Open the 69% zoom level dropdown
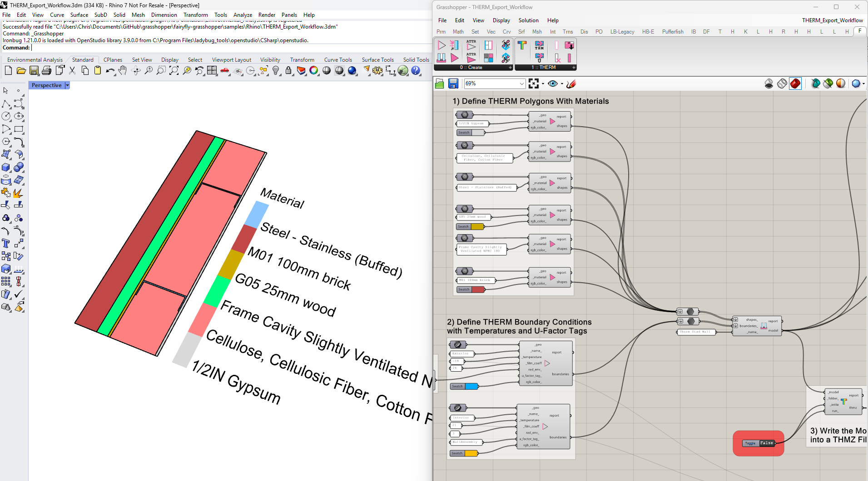Image resolution: width=868 pixels, height=481 pixels. 521,83
